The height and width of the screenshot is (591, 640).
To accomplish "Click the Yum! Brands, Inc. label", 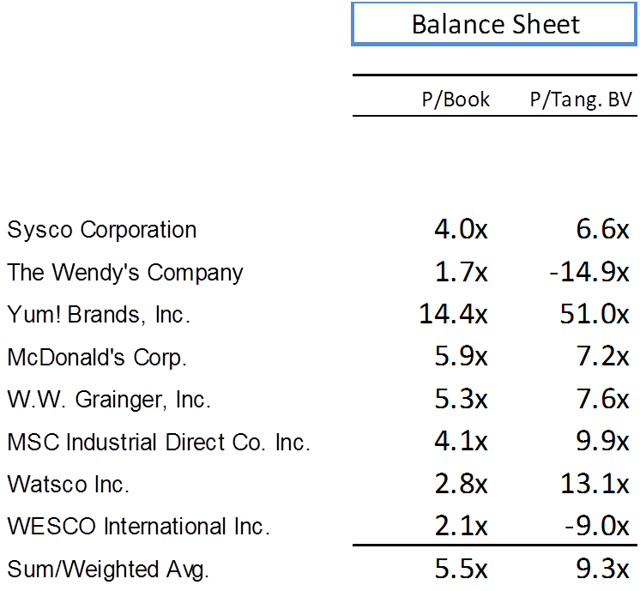I will [x=99, y=315].
